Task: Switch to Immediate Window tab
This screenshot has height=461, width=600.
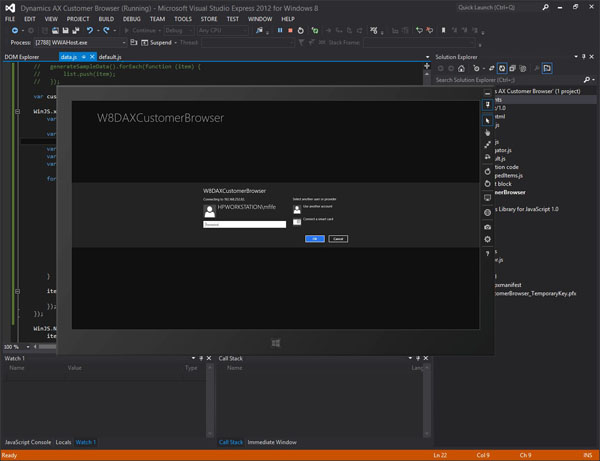Action: [272, 442]
